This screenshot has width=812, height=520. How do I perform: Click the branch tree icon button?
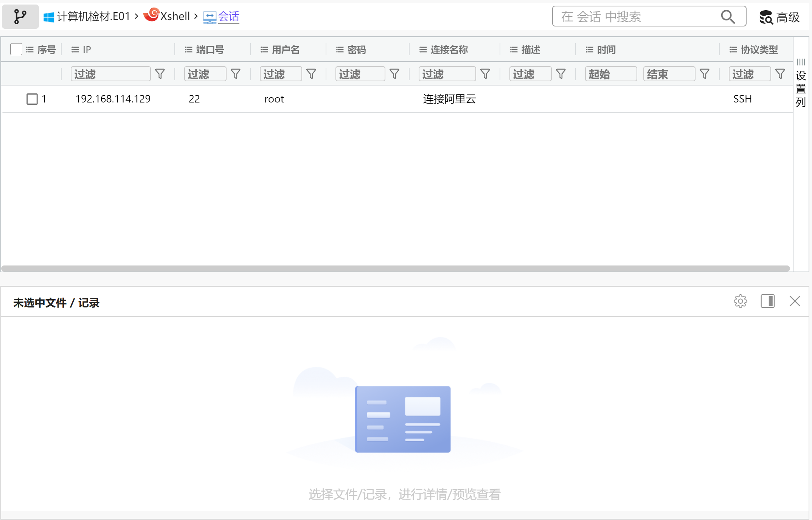pyautogui.click(x=20, y=17)
